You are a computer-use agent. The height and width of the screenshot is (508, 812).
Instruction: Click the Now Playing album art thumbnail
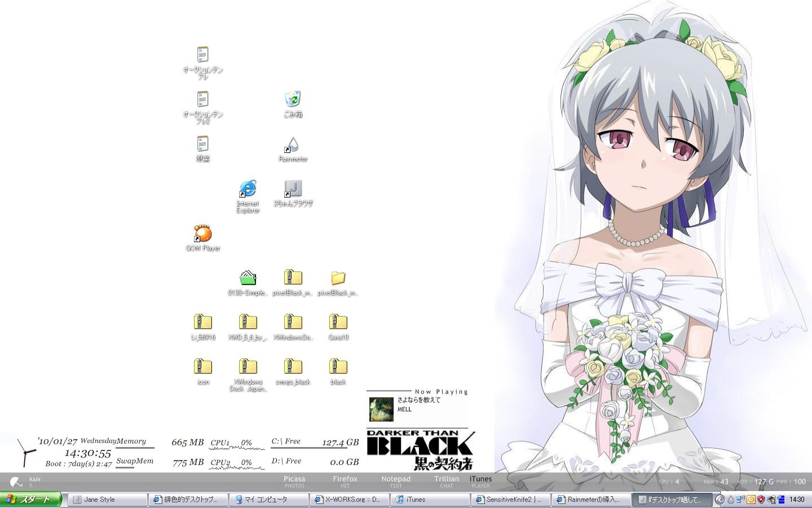click(x=381, y=409)
